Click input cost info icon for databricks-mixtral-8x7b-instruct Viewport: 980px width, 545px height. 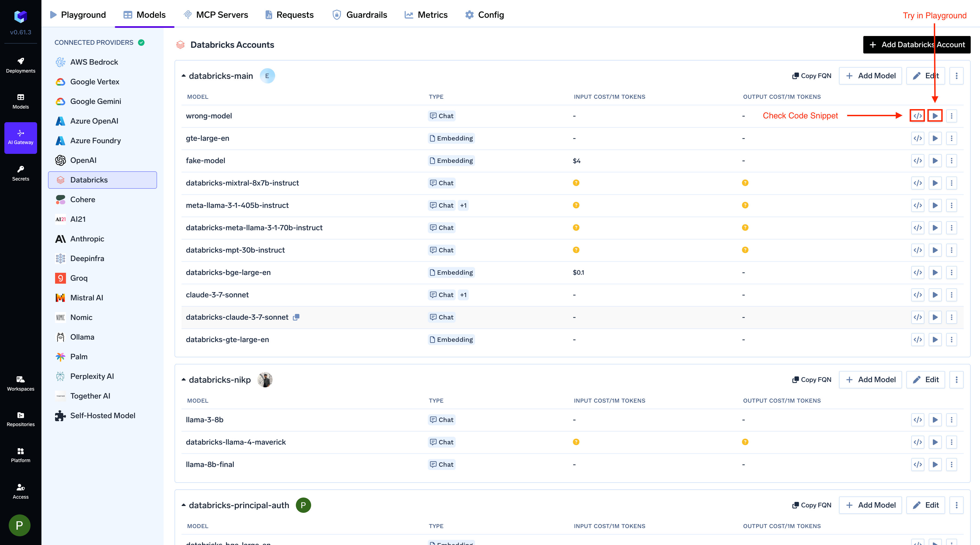(576, 183)
